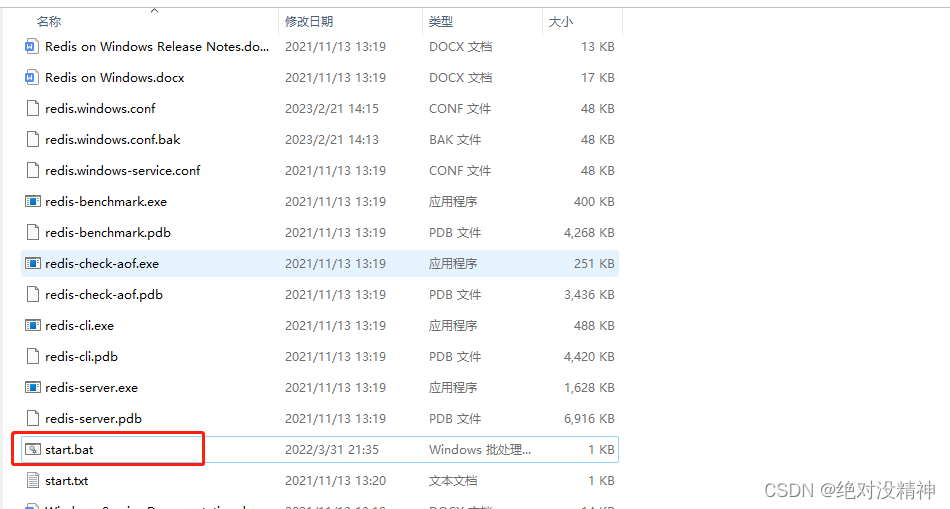Screen dimensions: 950x509
Task: Click the date 2022/3/31 21:35
Action: click(331, 450)
